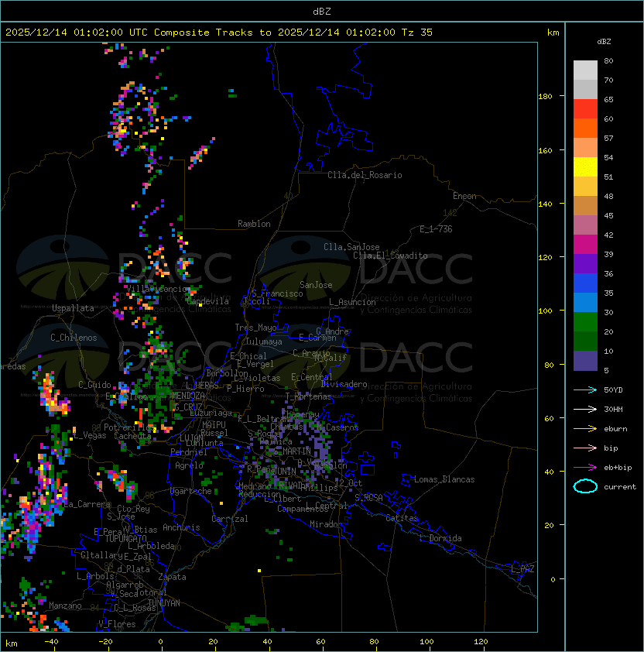Select the dark orange 57-60 dBZ swatch
644x652 pixels.
(x=585, y=128)
